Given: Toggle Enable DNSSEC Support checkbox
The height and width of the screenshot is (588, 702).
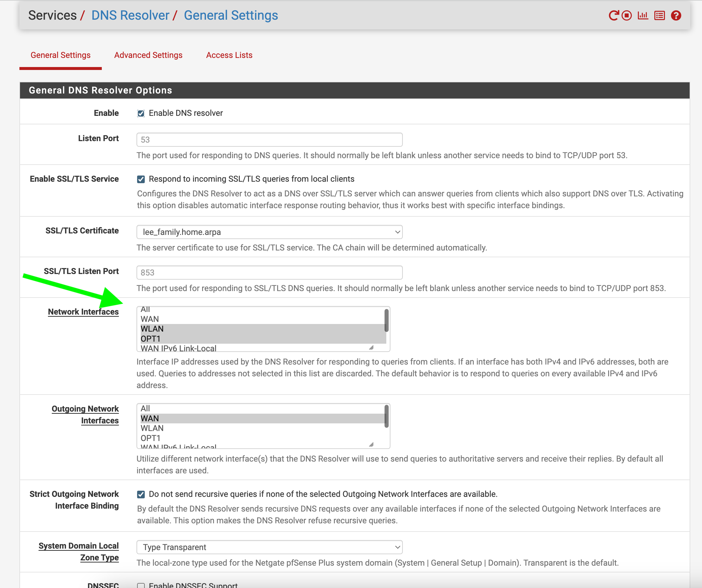Looking at the screenshot, I should click(x=141, y=585).
